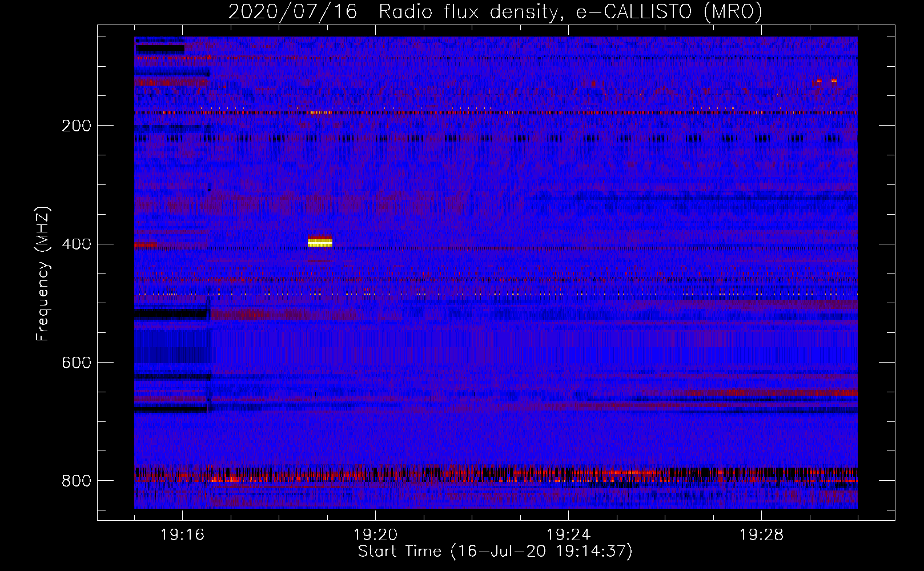Click the '200' frequency tick label

pyautogui.click(x=77, y=126)
